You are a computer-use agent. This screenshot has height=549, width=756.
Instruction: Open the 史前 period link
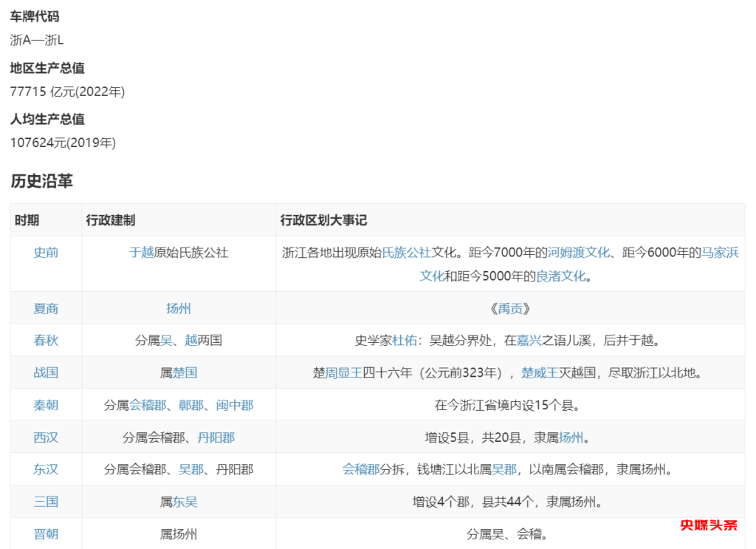(x=45, y=253)
